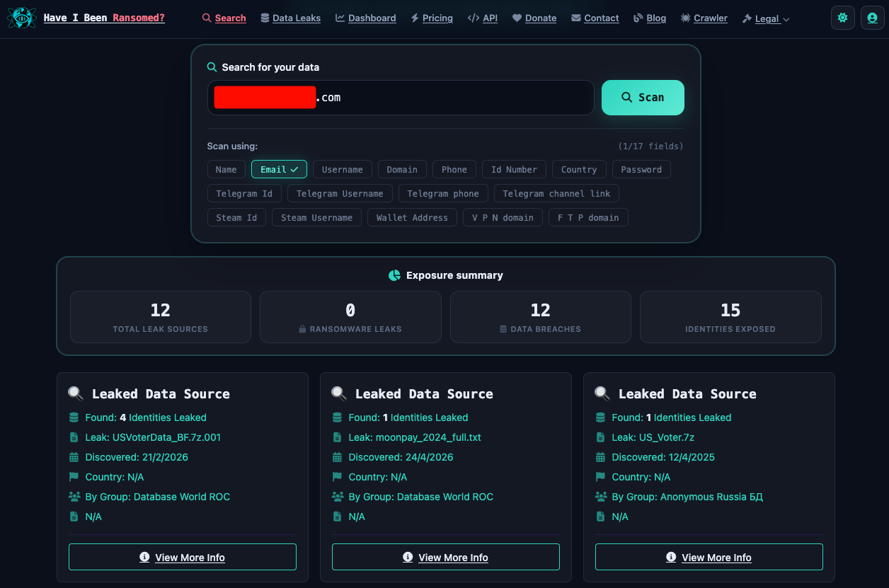Select the Domain scan field
The width and height of the screenshot is (889, 588).
pos(402,169)
